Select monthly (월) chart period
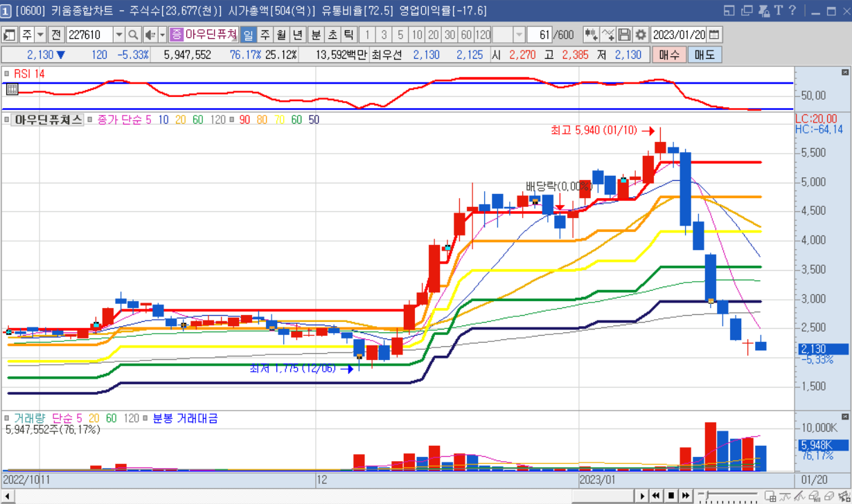 coord(281,35)
